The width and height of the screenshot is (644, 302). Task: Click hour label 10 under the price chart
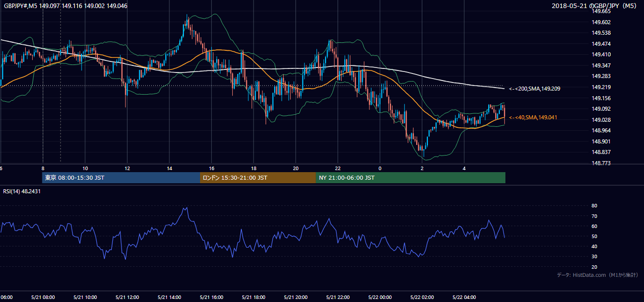click(85, 169)
